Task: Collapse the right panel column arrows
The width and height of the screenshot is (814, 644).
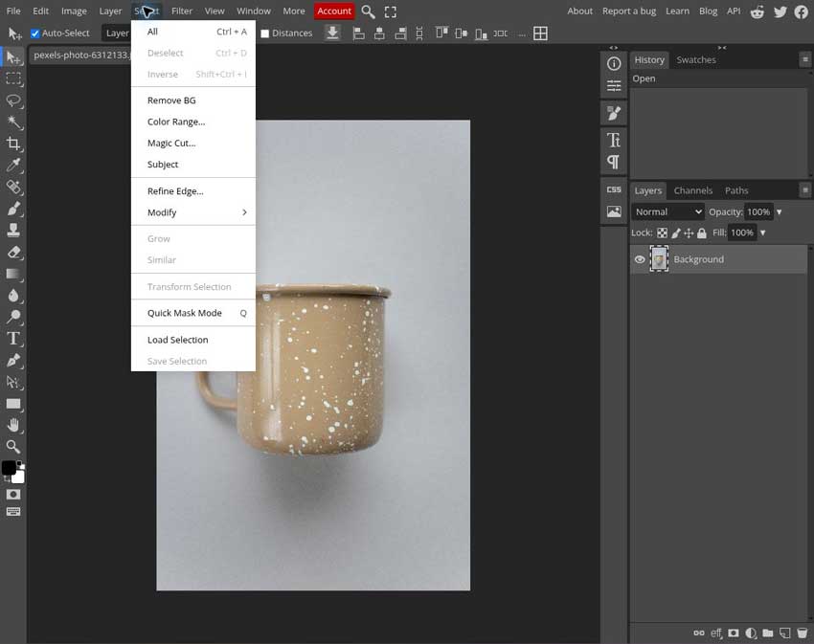Action: pyautogui.click(x=722, y=48)
